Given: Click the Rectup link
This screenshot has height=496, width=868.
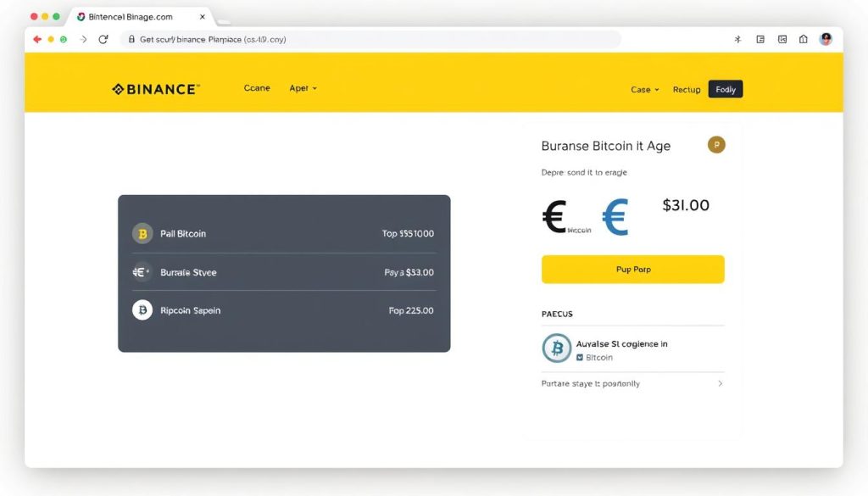Looking at the screenshot, I should pos(687,90).
